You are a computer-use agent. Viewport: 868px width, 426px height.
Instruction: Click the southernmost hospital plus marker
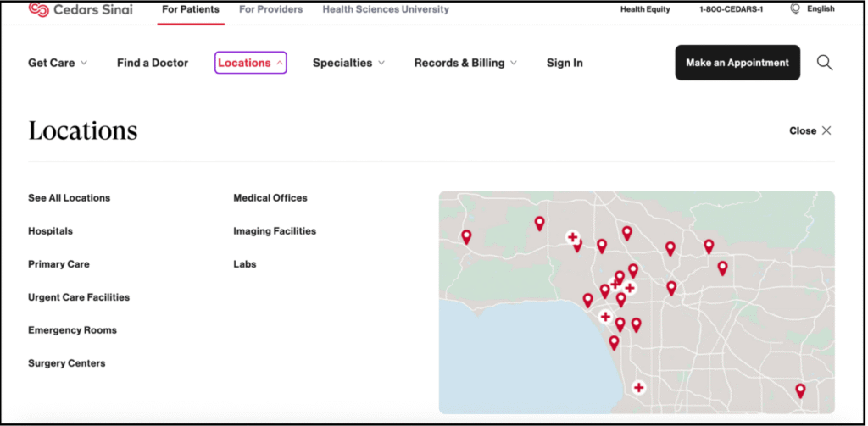click(639, 387)
